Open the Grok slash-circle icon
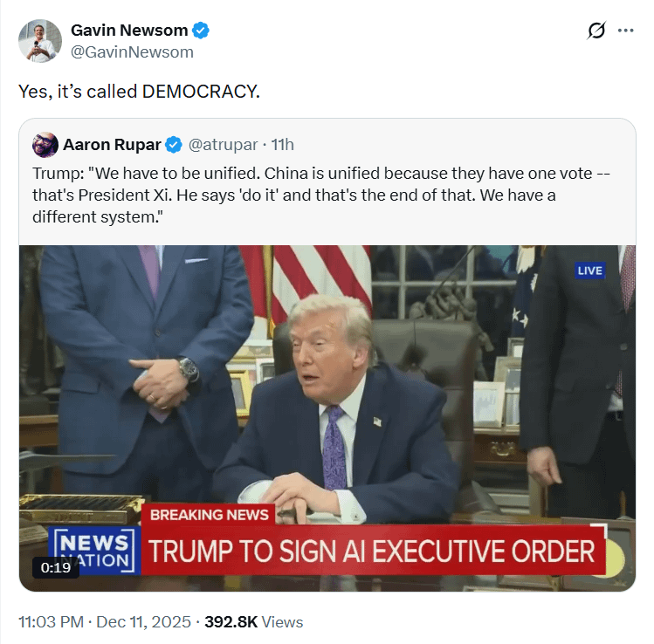 tap(596, 31)
